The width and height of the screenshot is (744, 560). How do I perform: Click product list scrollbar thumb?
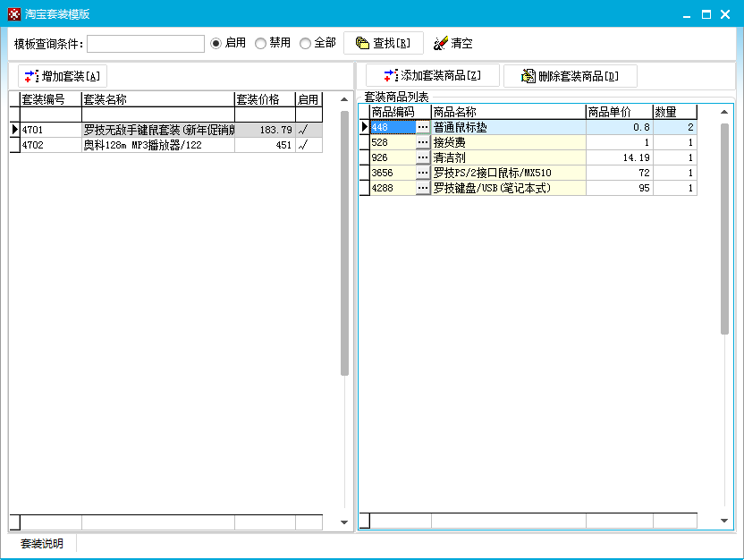tap(724, 229)
